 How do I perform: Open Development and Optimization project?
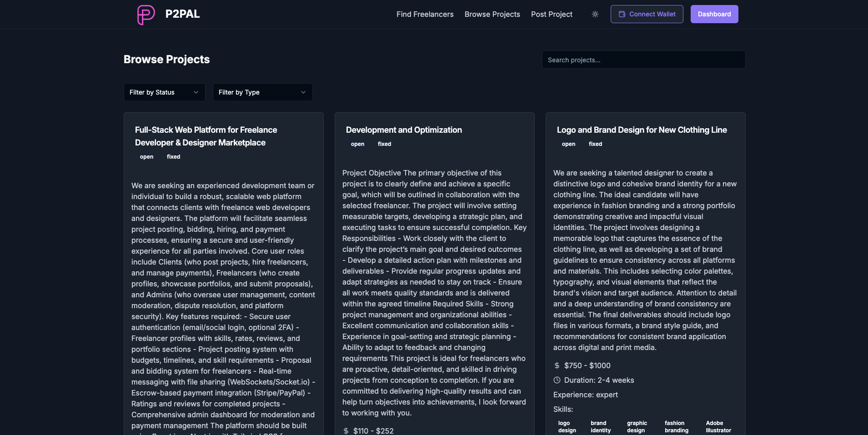[x=404, y=130]
